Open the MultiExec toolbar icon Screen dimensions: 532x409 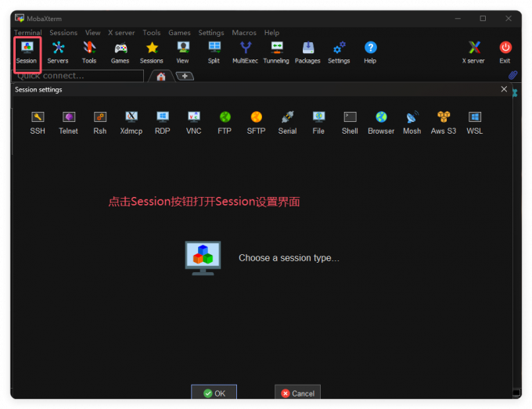tap(246, 53)
